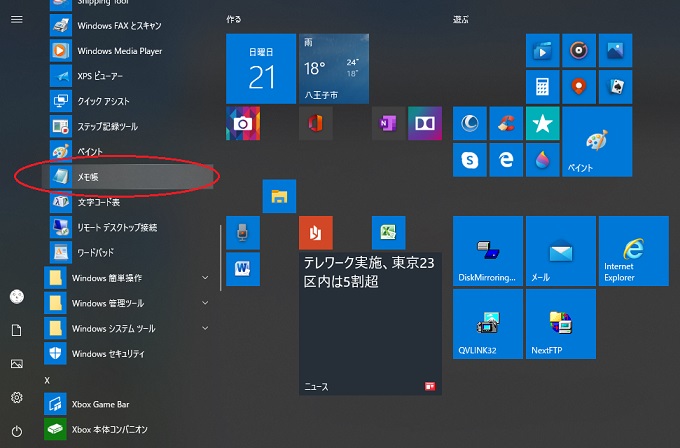The image size is (680, 448).
Task: Click the app list scrollbar
Action: tap(220, 258)
